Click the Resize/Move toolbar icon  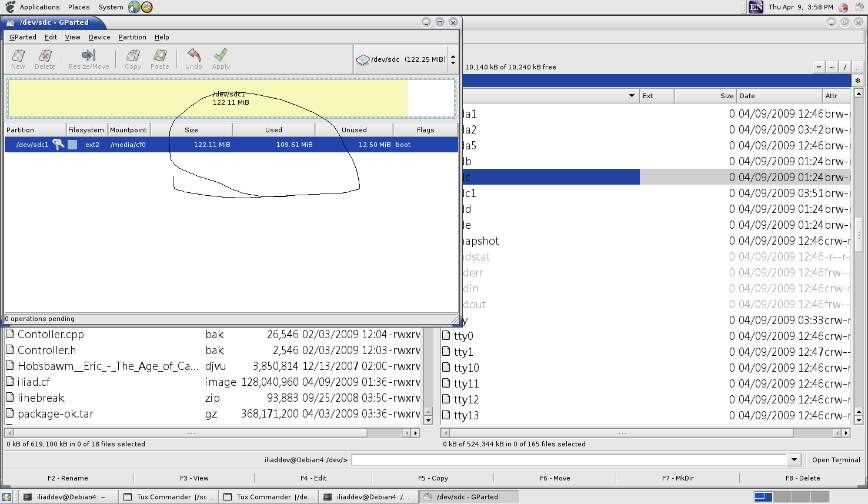[89, 55]
